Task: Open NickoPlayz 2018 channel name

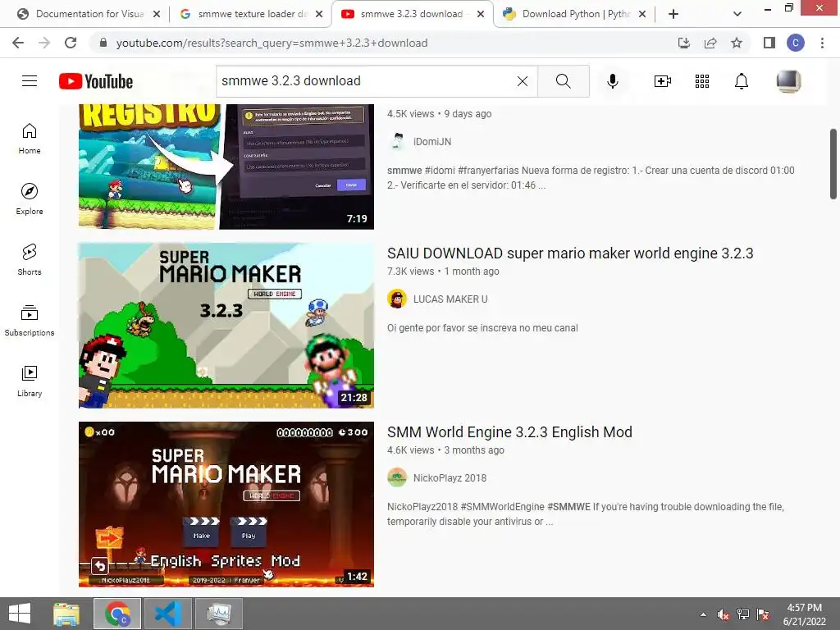Action: 450,478
